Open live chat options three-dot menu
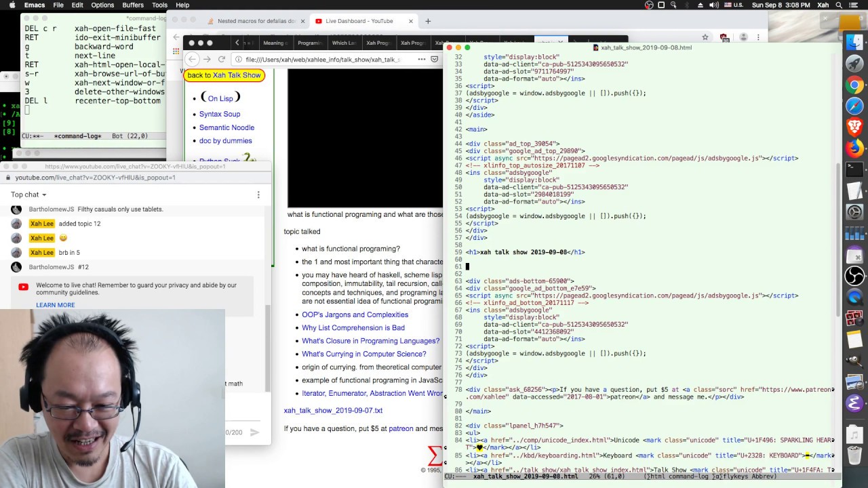Screen dimensions: 868x488 [x=258, y=195]
